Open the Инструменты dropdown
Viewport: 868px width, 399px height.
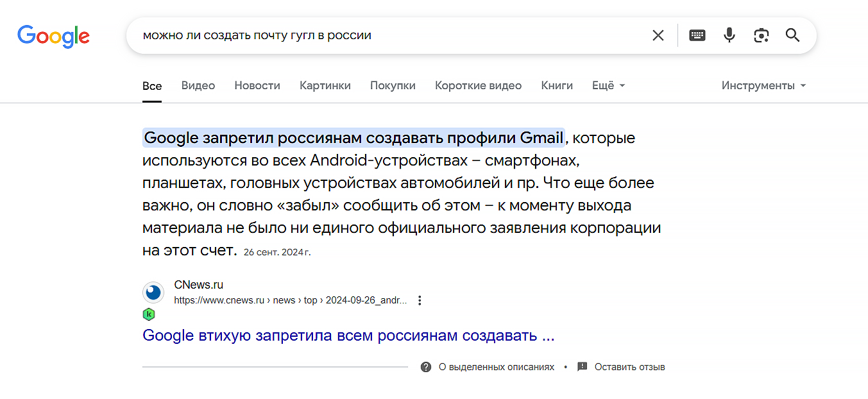click(764, 85)
